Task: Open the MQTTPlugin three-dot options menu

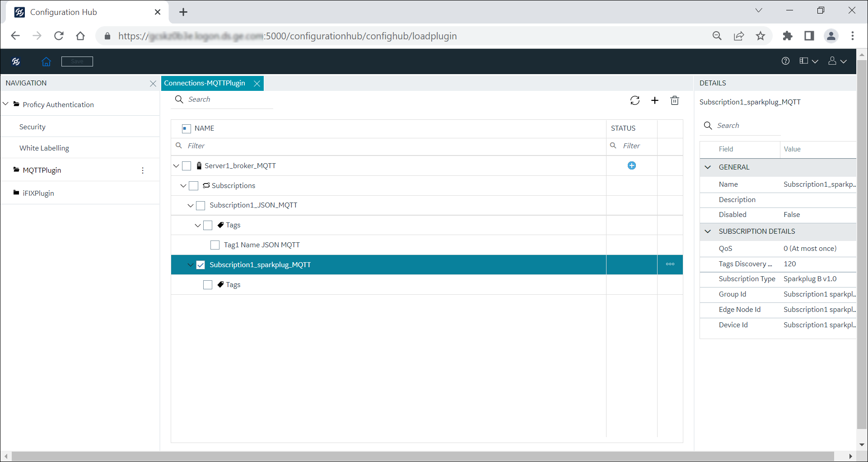Action: pos(143,170)
